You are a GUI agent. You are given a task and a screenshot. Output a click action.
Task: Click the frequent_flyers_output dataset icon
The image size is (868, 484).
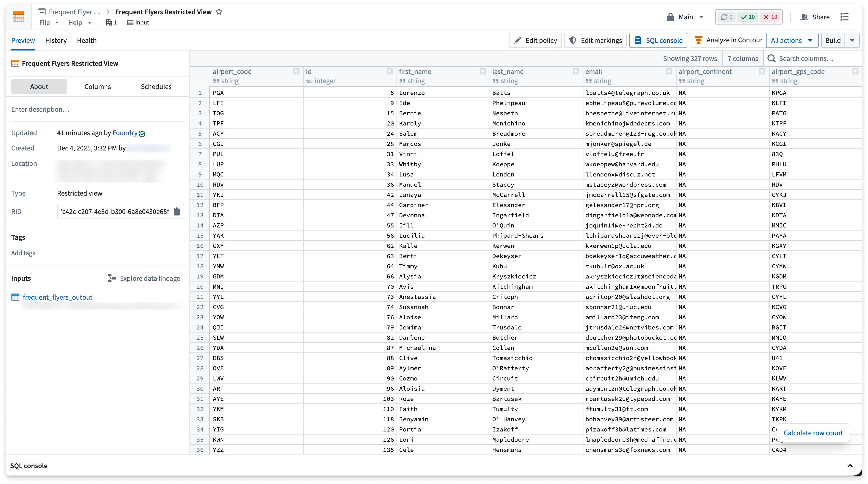click(15, 297)
